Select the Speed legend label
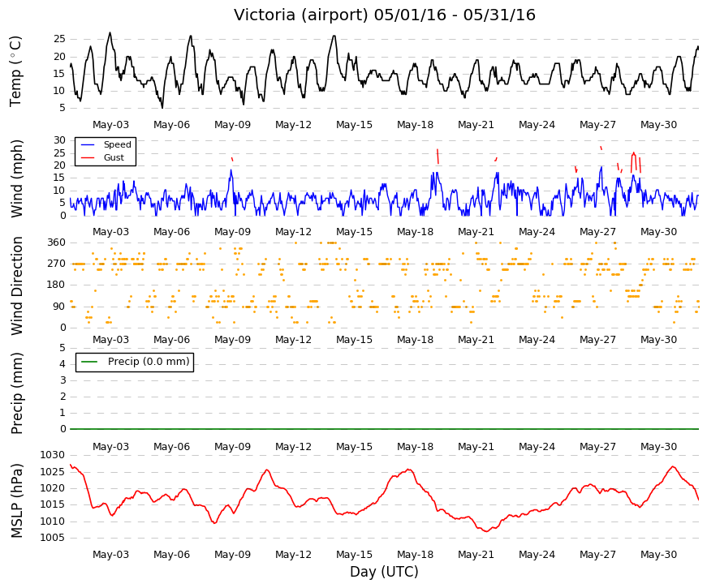Screen dimensions: 707x588 (x=117, y=144)
